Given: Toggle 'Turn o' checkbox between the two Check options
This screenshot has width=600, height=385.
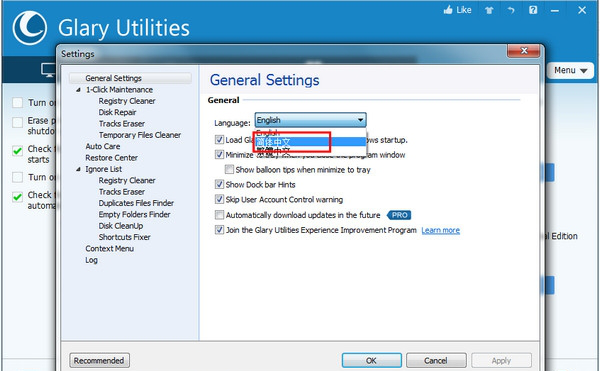Looking at the screenshot, I should (17, 177).
